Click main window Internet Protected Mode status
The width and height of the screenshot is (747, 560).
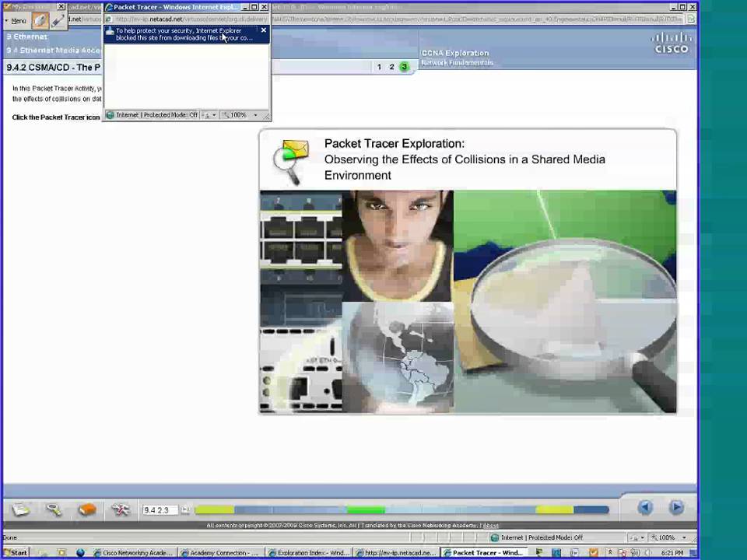(537, 537)
